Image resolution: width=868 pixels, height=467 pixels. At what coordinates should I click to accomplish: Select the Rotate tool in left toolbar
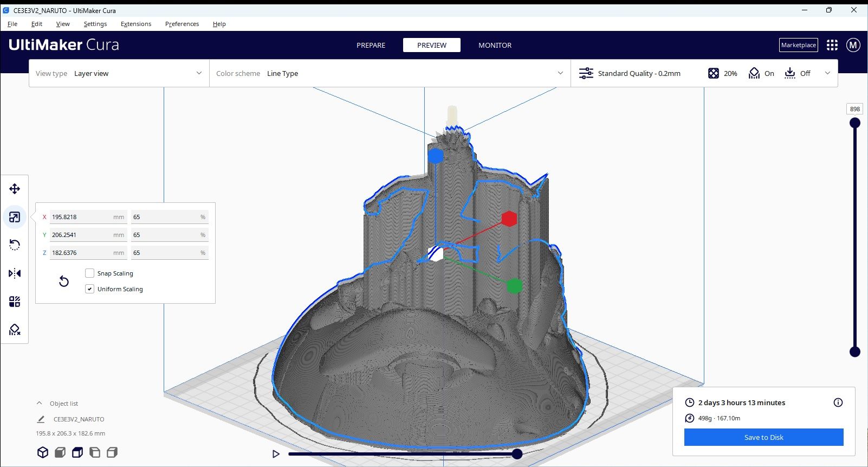pos(15,245)
